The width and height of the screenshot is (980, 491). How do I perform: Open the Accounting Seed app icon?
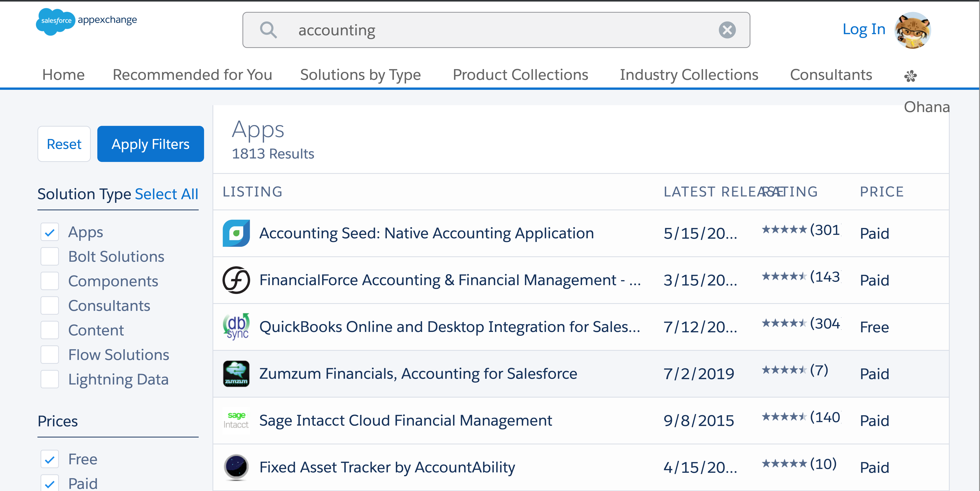pyautogui.click(x=236, y=233)
